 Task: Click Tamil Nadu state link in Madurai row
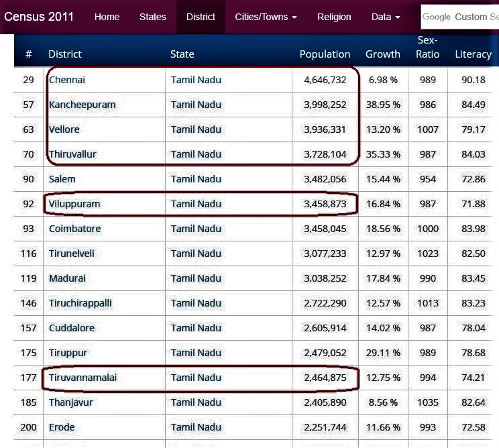coord(196,278)
